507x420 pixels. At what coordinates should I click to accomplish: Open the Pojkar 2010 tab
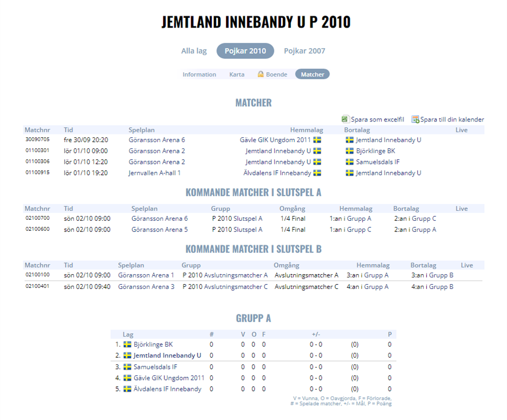pyautogui.click(x=245, y=51)
